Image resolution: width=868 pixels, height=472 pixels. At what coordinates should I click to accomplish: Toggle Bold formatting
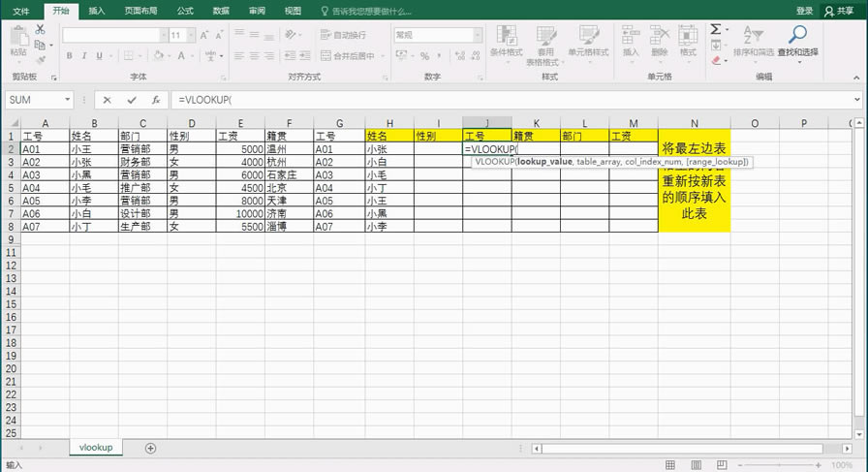coord(69,55)
